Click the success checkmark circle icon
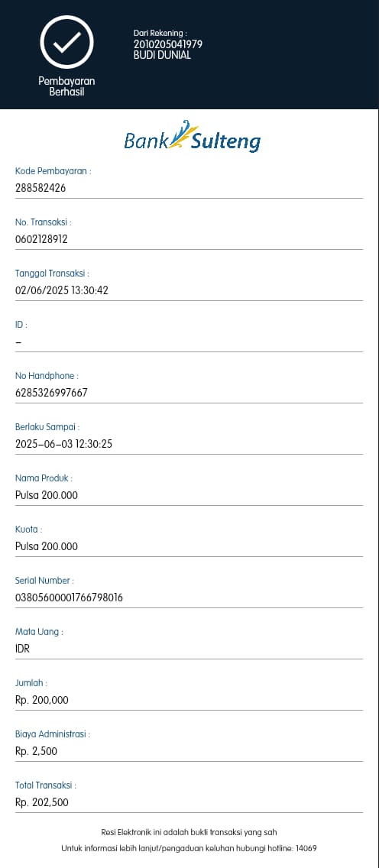Screen dimensions: 379x868 pyautogui.click(x=67, y=42)
